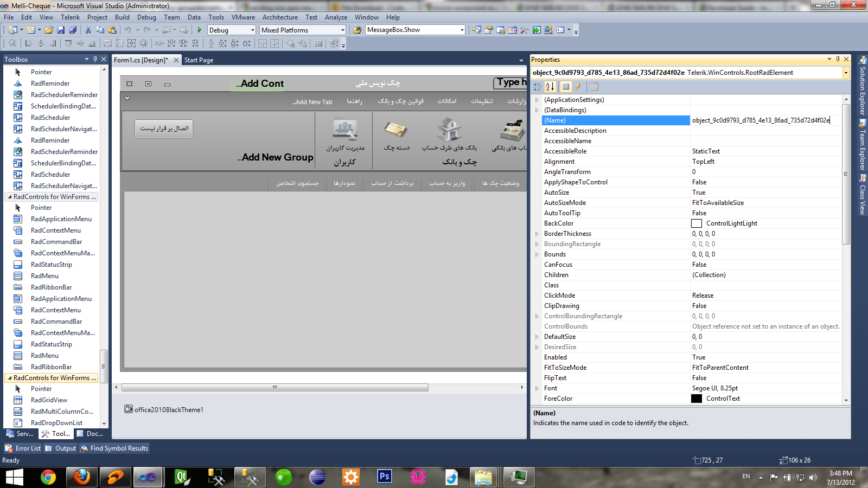The width and height of the screenshot is (868, 488).
Task: Open the Qt Creator taskbar icon
Action: coord(181,477)
